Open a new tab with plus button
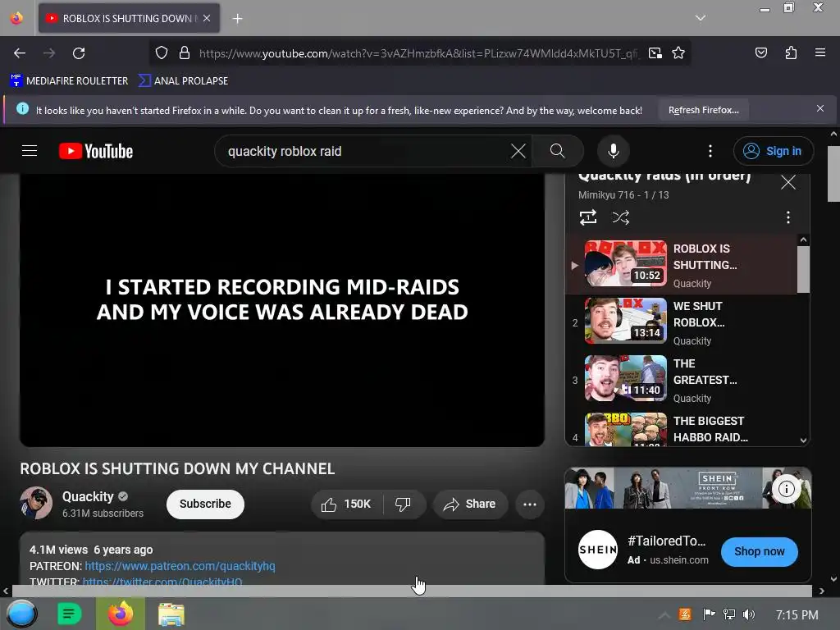 pyautogui.click(x=237, y=19)
